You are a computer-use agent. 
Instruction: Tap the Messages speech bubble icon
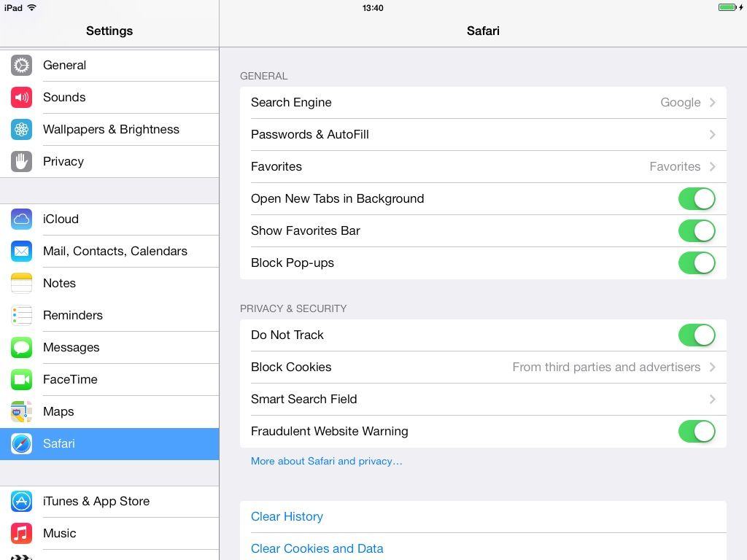click(21, 347)
